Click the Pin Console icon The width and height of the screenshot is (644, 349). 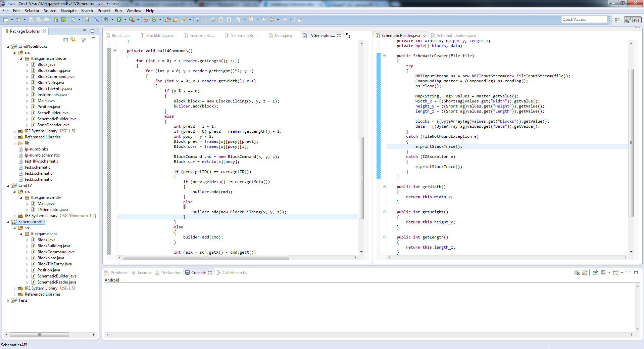pos(595,273)
